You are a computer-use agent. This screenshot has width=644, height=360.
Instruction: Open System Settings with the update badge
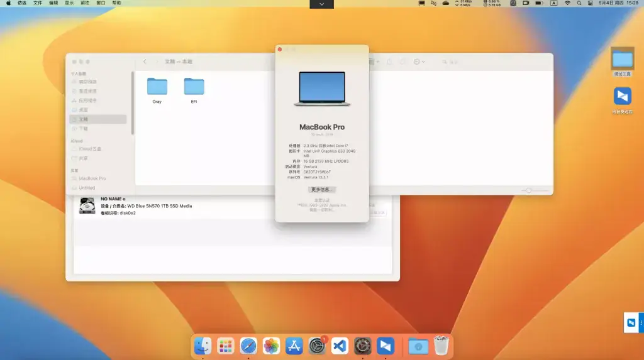tap(317, 346)
